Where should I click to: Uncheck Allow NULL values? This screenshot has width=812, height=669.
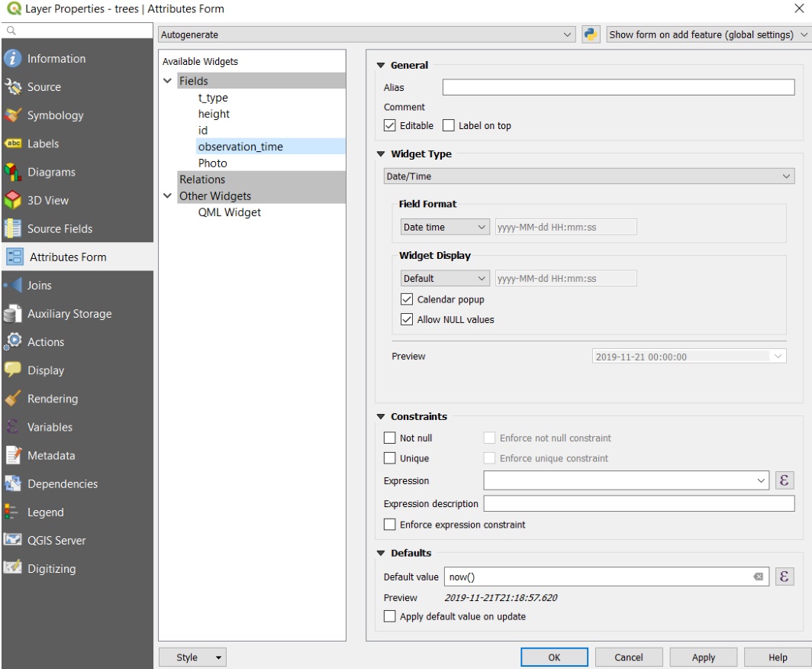click(x=407, y=320)
